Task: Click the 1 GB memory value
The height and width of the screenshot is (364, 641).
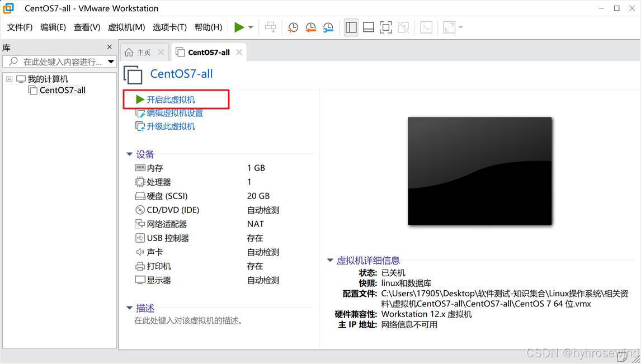Action: coord(256,168)
